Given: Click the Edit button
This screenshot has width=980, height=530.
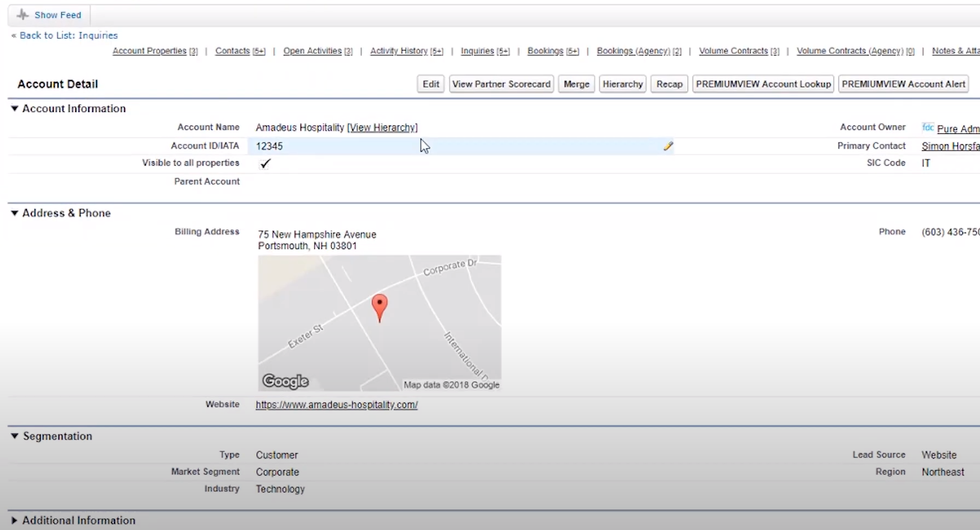Looking at the screenshot, I should pos(431,84).
